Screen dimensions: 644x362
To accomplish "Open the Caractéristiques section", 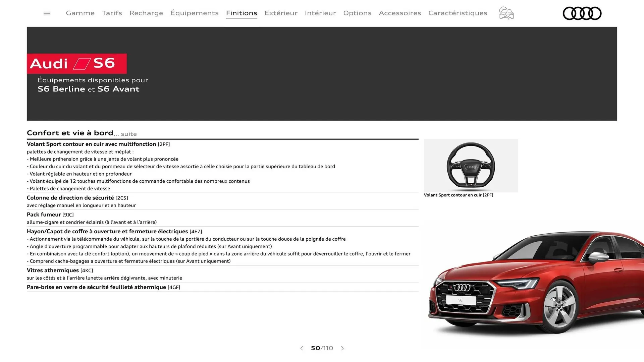I will (458, 13).
